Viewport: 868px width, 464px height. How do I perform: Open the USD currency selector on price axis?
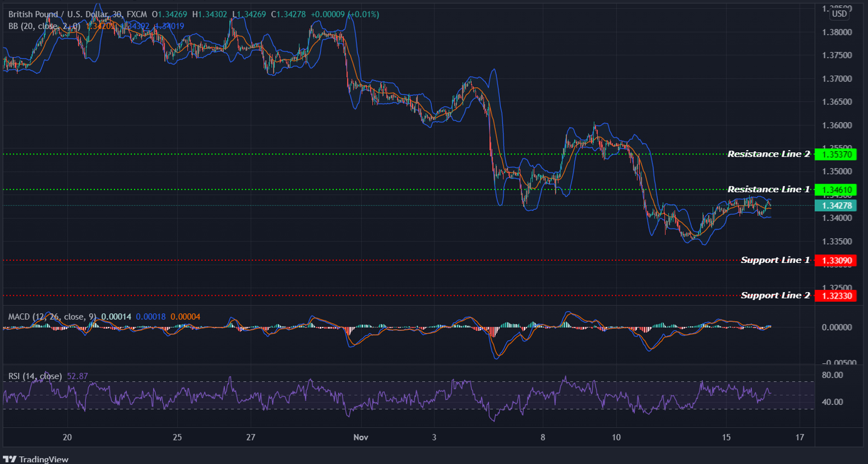[x=839, y=14]
